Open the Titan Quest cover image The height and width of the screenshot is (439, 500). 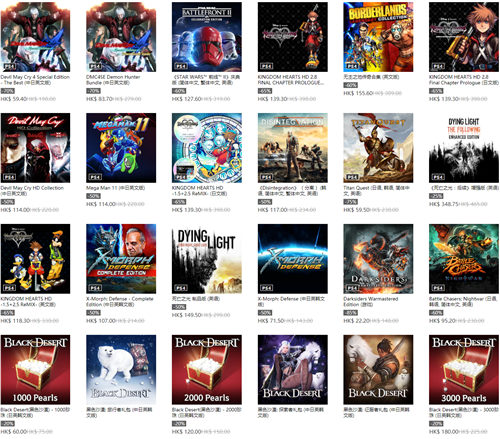pos(378,148)
